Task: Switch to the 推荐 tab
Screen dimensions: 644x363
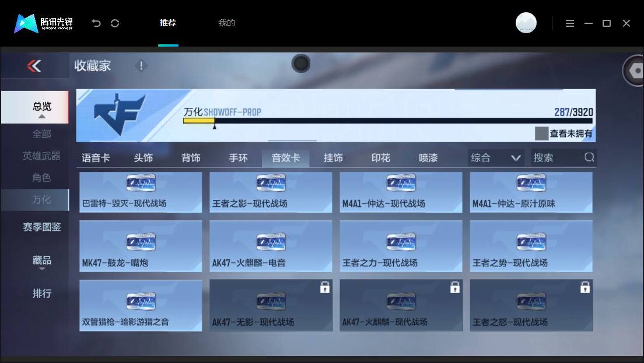Action: click(x=168, y=23)
